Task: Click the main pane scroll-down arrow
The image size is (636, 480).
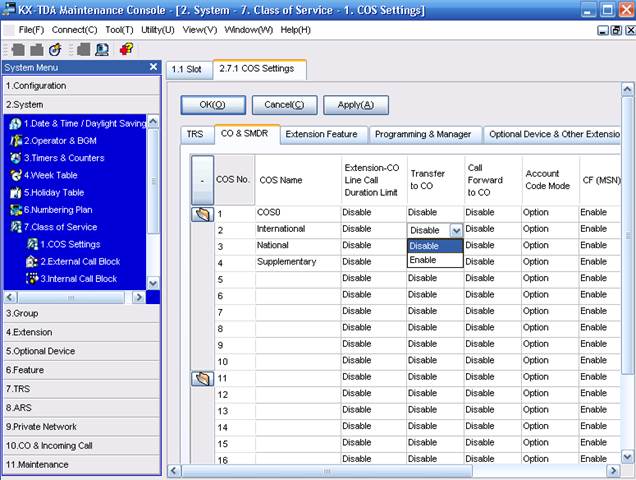Action: click(627, 457)
